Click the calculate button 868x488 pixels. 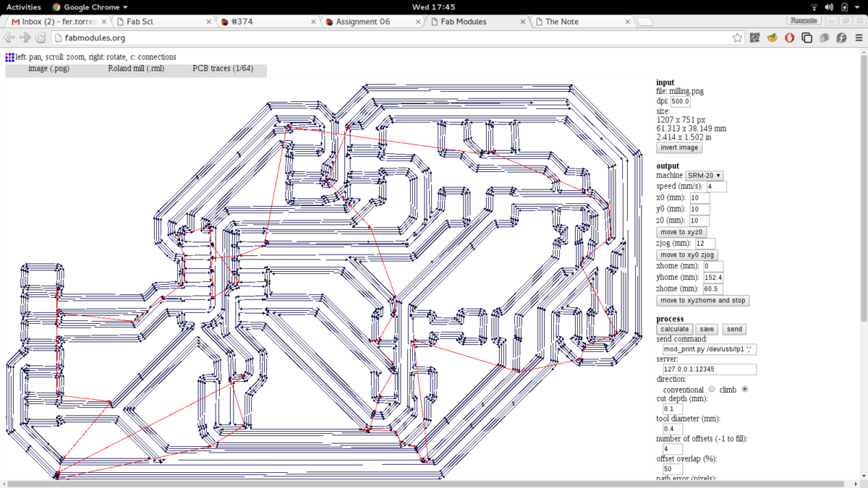pyautogui.click(x=675, y=329)
